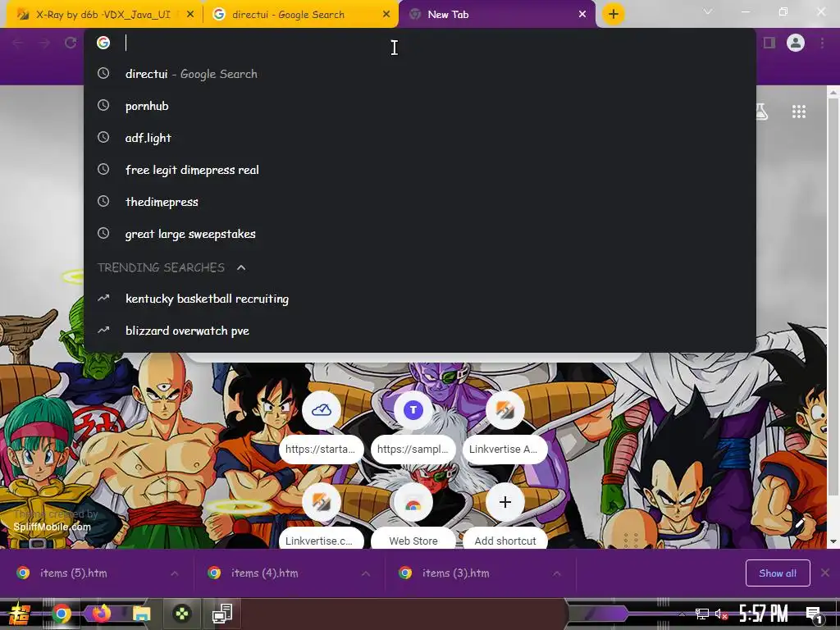Switch to the X-Ray by d6b tab
This screenshot has height=630, width=840.
pyautogui.click(x=102, y=15)
